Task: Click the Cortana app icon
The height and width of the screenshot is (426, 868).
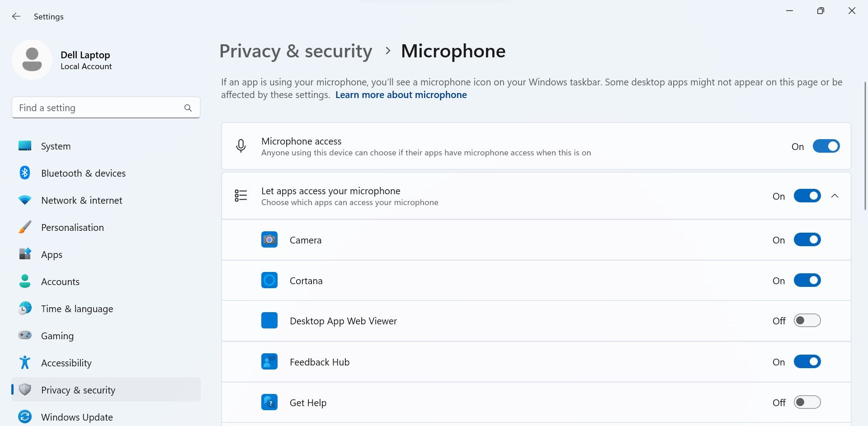Action: (x=269, y=280)
